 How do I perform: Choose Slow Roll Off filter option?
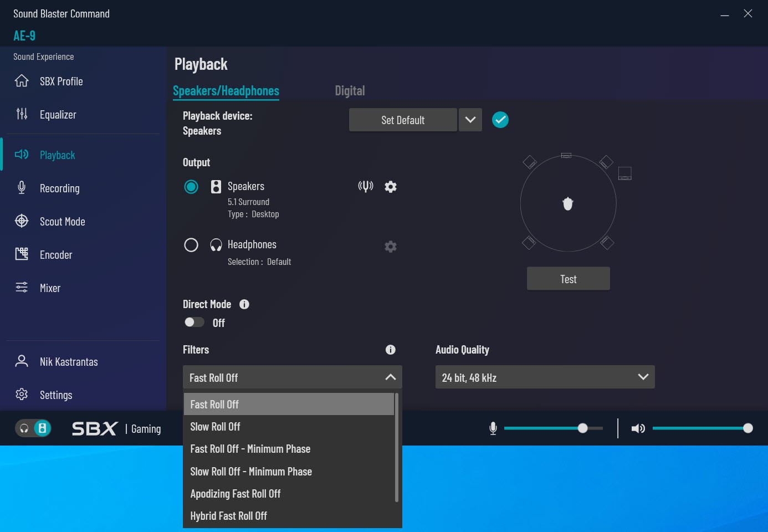[289, 427]
